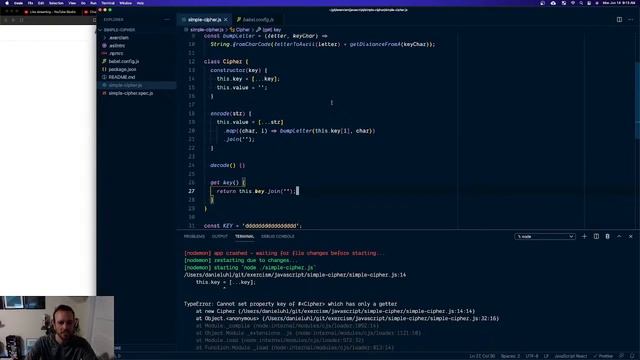Click the simple-cipher.js:32:16 stack trace link

[x=380, y=318]
